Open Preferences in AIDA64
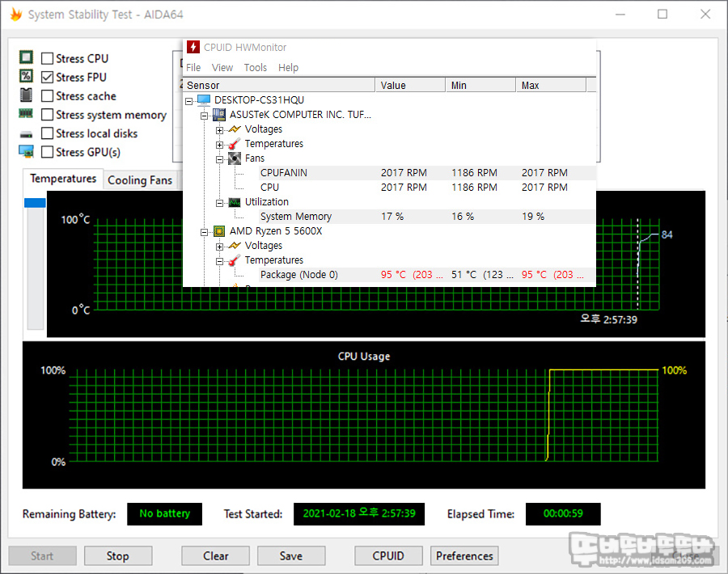The width and height of the screenshot is (728, 574). (x=464, y=555)
